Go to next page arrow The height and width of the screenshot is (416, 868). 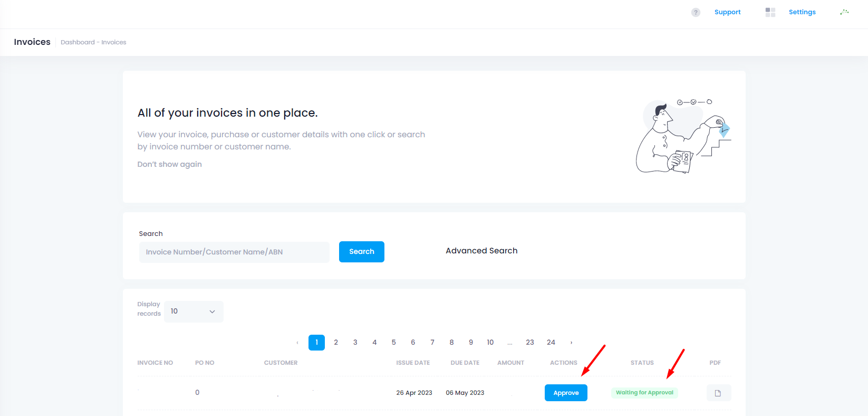point(571,343)
